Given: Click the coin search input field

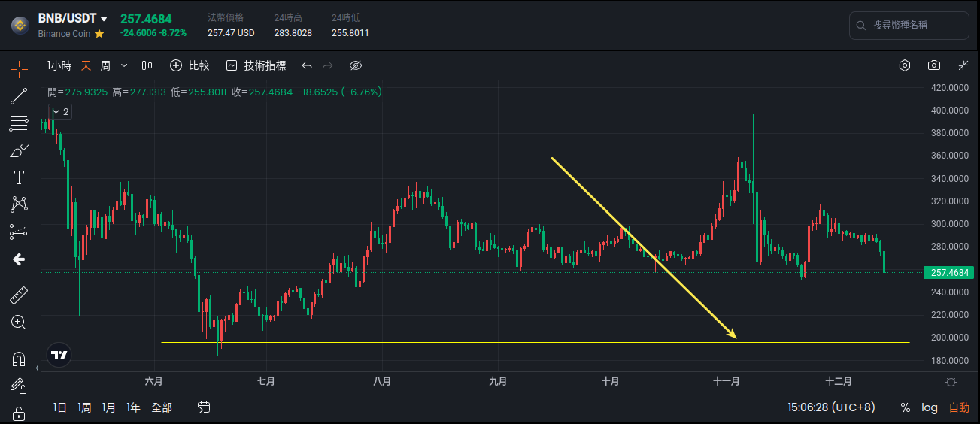Looking at the screenshot, I should (909, 26).
